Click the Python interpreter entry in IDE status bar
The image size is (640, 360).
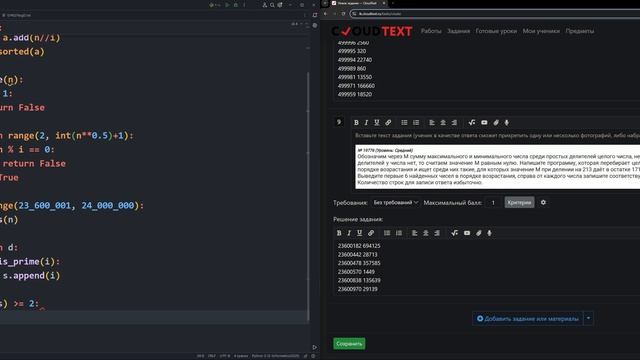pyautogui.click(x=275, y=356)
